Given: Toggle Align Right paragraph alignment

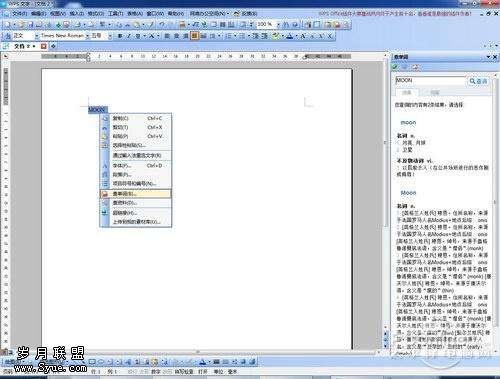Looking at the screenshot, I should (x=186, y=36).
